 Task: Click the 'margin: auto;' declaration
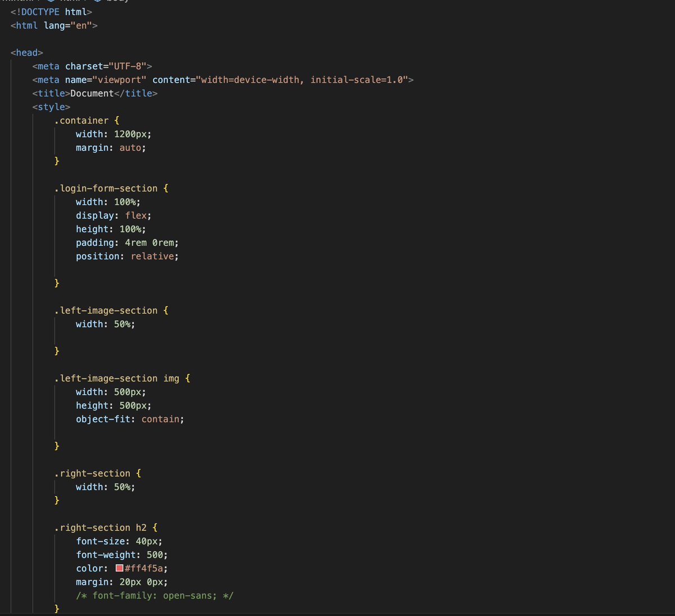pyautogui.click(x=111, y=147)
